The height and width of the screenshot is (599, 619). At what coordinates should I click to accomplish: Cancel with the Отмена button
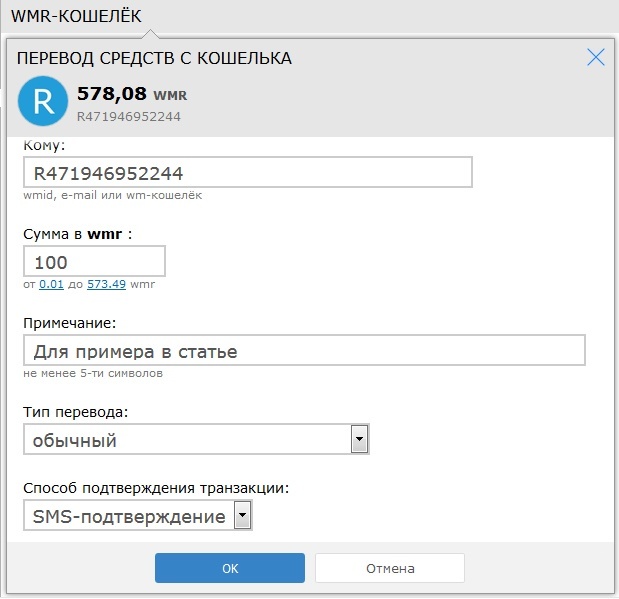click(390, 568)
